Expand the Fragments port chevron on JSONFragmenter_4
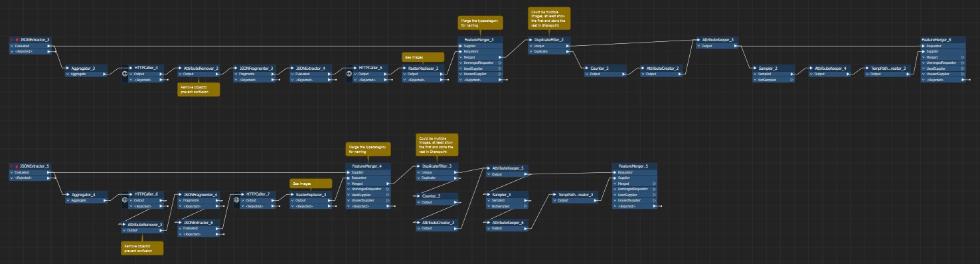The height and width of the screenshot is (264, 980). [x=180, y=200]
